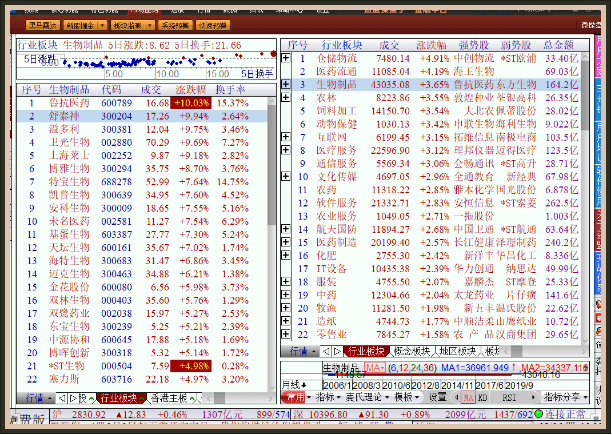
Task: Expand the 牧渔 sector row
Action: (x=286, y=308)
